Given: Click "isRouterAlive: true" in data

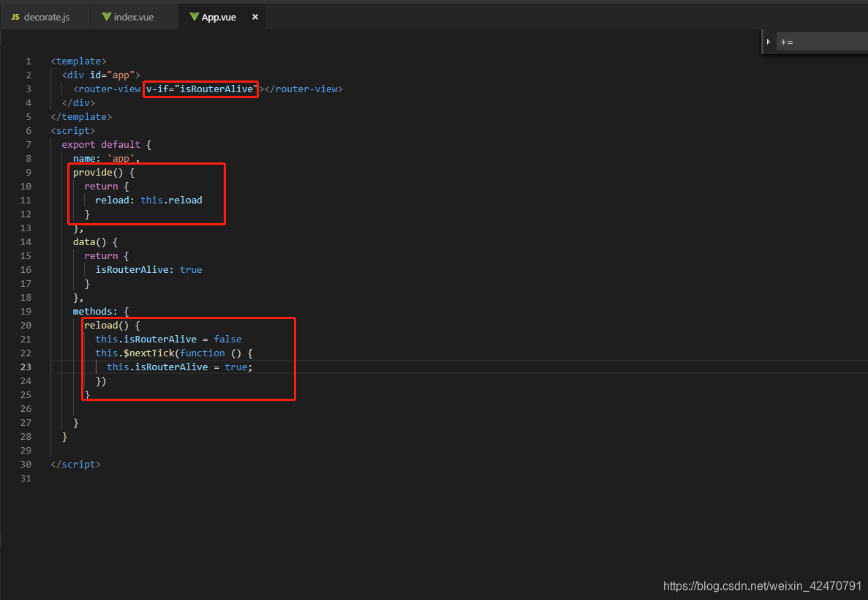Looking at the screenshot, I should (149, 269).
